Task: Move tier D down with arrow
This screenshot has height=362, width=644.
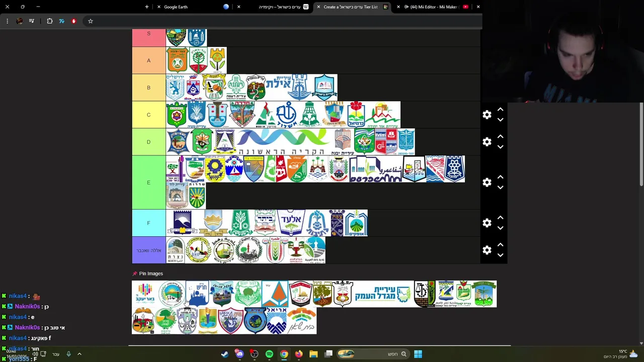Action: (500, 147)
